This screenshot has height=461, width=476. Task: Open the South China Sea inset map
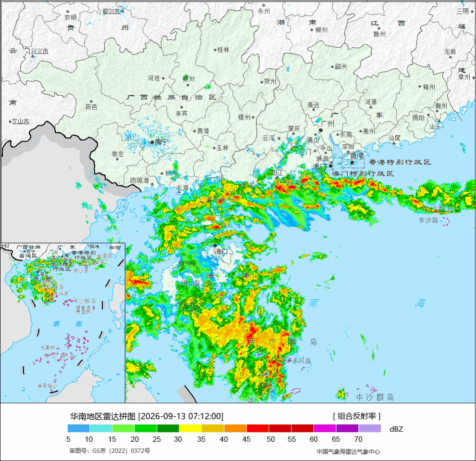(63, 323)
